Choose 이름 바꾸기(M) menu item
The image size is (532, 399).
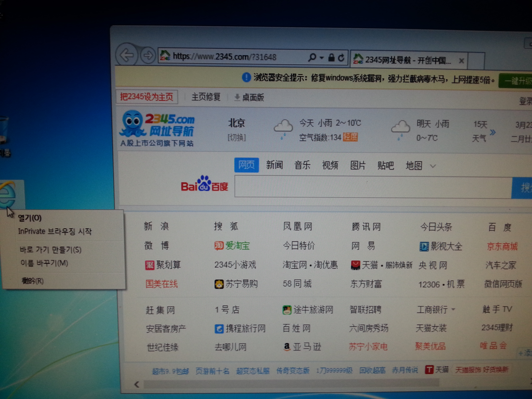(x=44, y=263)
